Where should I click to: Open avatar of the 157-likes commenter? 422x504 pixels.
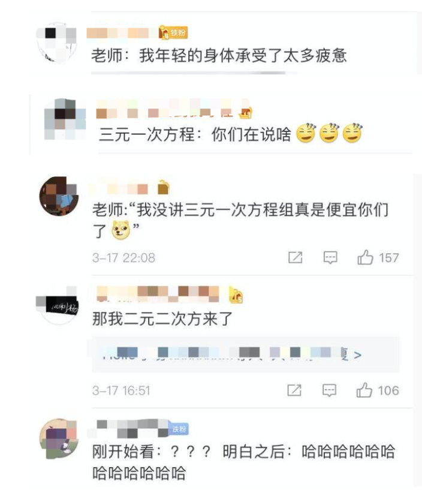[x=59, y=196]
